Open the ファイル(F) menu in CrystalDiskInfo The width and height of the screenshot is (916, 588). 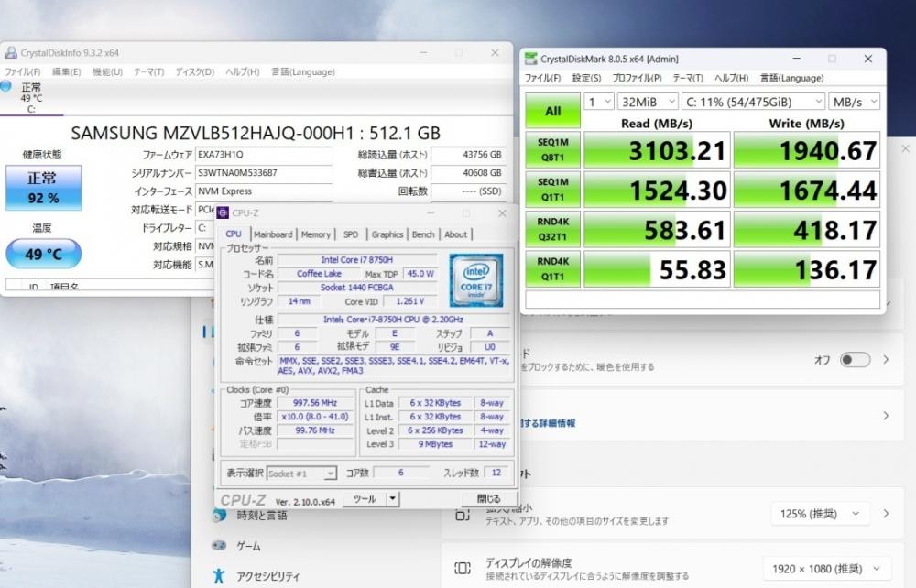point(23,71)
